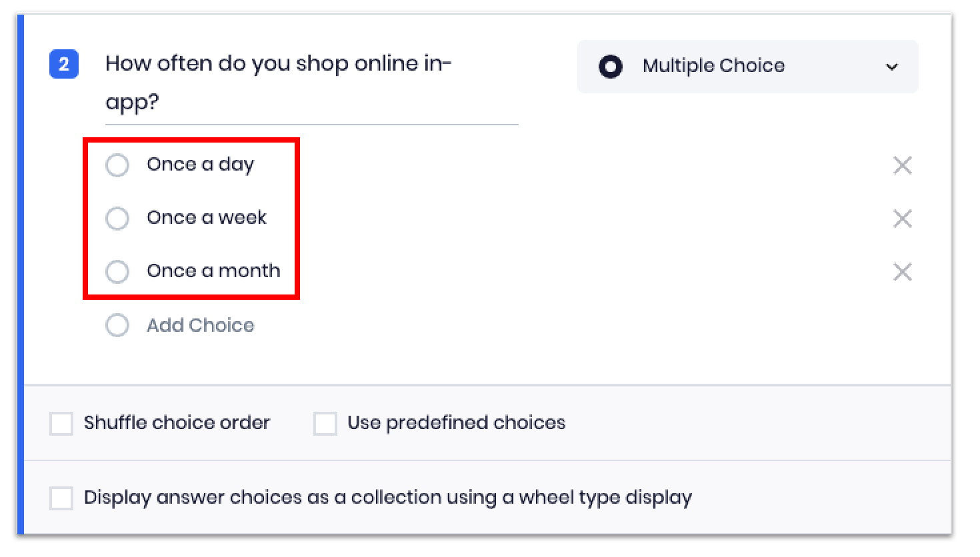Viewport: 980px width, 557px height.
Task: Click the Add Choice radio circle
Action: 117,326
